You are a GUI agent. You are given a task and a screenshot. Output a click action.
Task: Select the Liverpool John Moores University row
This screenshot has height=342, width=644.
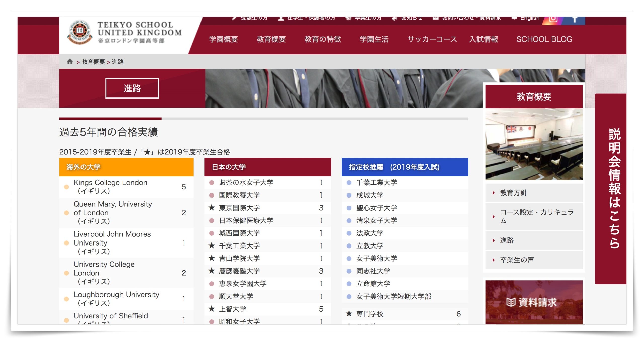point(126,243)
